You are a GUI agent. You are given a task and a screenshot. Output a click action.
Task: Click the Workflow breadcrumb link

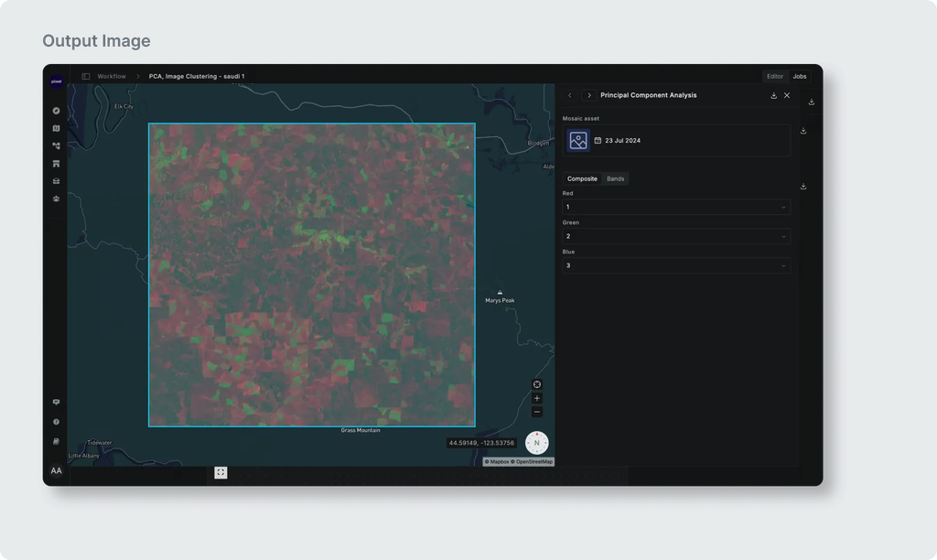112,77
